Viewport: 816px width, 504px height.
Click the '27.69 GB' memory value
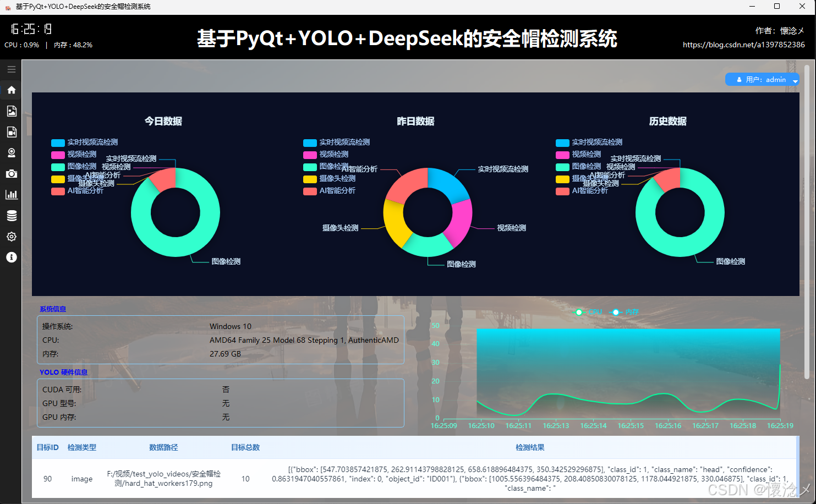[225, 354]
